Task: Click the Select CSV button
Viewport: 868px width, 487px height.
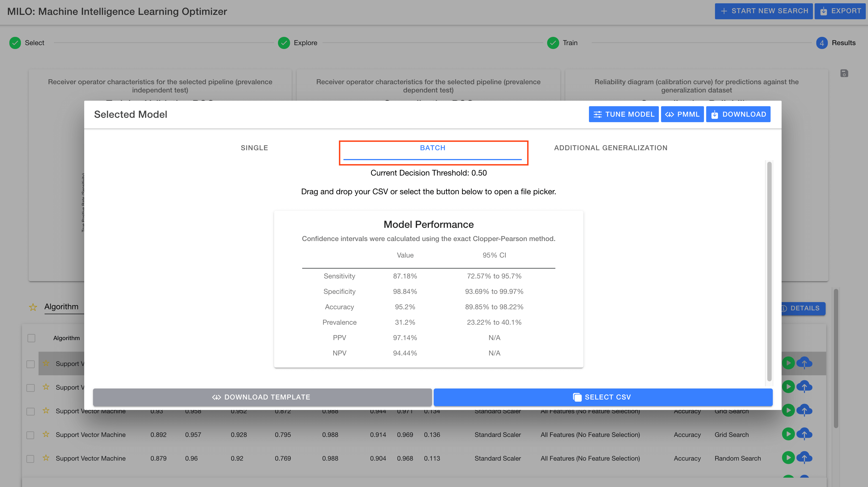Action: point(603,396)
